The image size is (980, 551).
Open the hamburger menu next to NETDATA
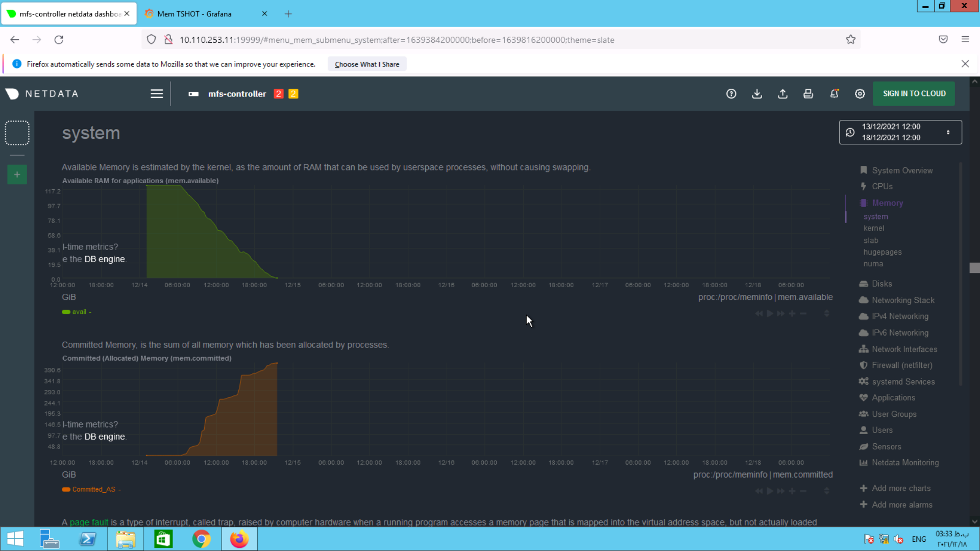point(157,94)
